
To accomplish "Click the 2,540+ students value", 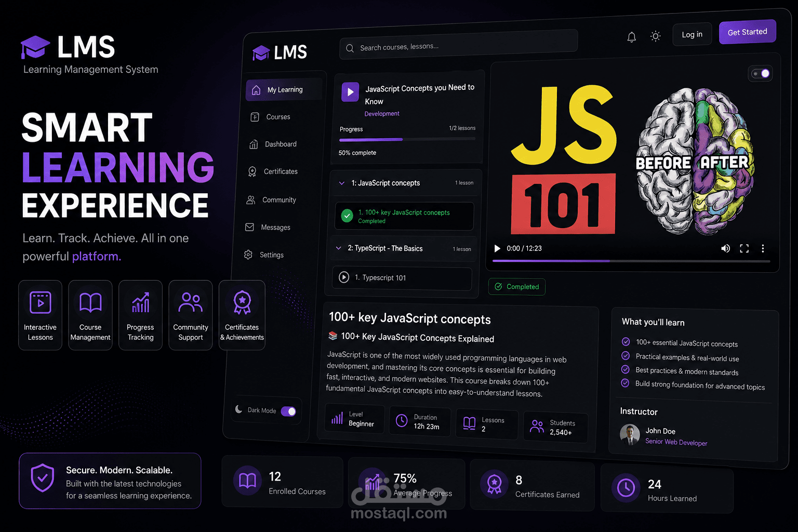I will (561, 432).
